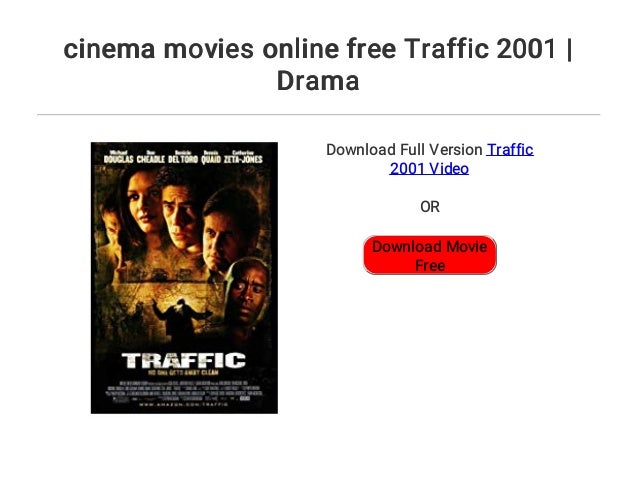Click the small credits block on the poster
The width and height of the screenshot is (638, 479).
(x=184, y=391)
